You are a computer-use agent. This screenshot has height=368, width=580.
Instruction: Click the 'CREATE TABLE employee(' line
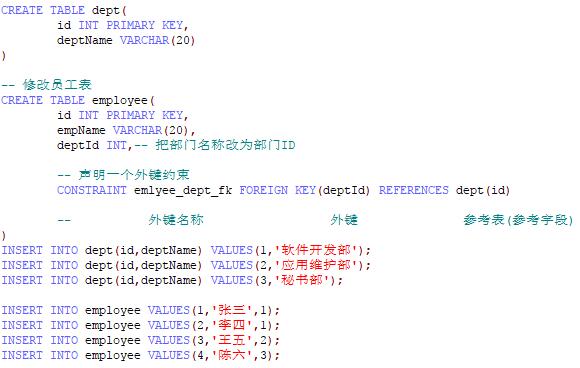point(78,100)
